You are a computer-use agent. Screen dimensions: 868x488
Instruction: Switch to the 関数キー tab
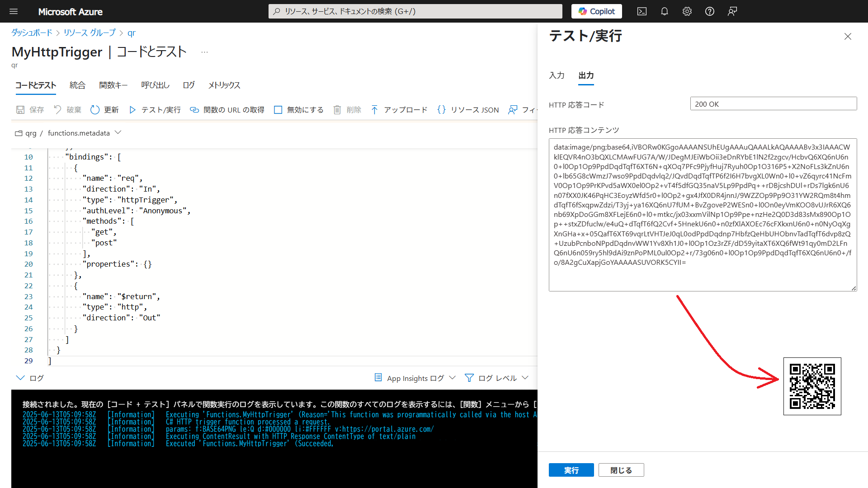113,85
